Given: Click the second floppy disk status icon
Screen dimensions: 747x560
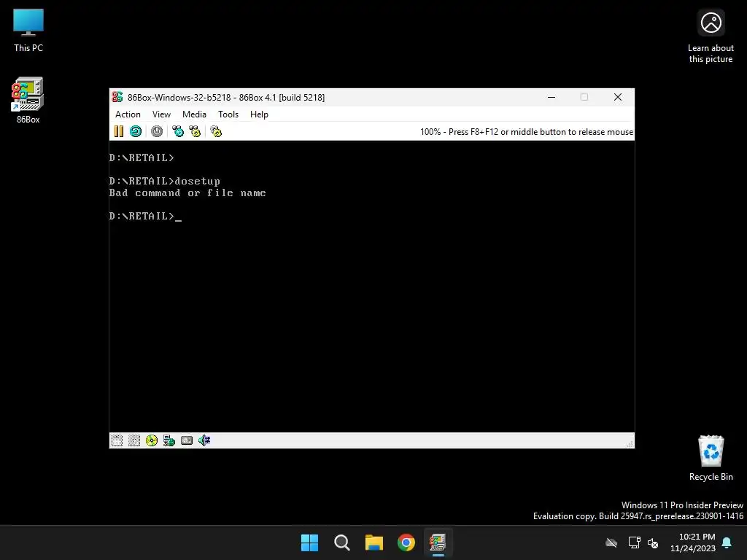Looking at the screenshot, I should [134, 440].
